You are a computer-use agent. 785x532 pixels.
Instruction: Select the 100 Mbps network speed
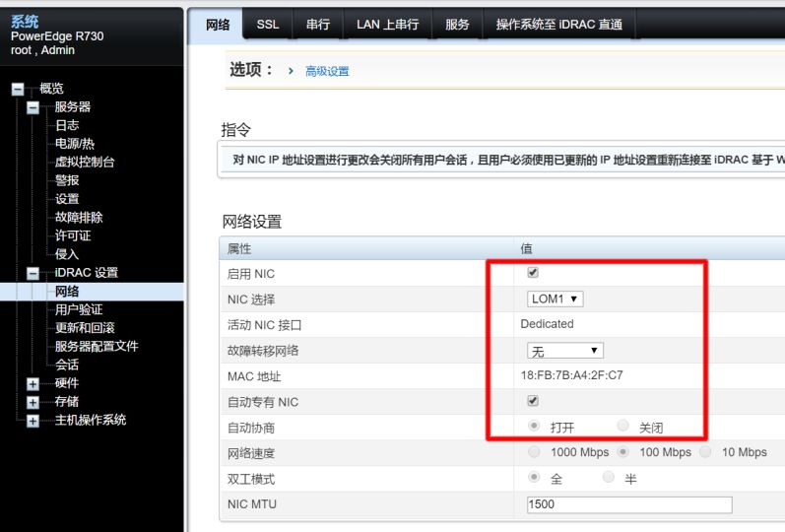coord(622,452)
